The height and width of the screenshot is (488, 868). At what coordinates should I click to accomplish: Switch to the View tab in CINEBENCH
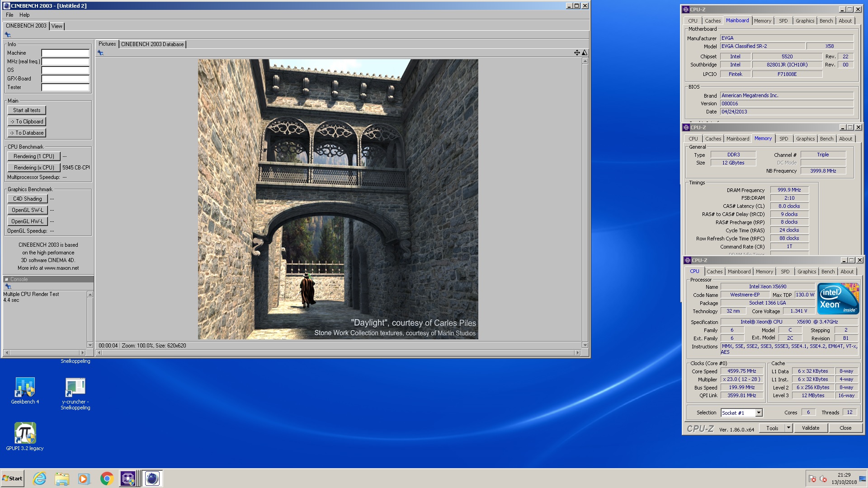tap(57, 26)
